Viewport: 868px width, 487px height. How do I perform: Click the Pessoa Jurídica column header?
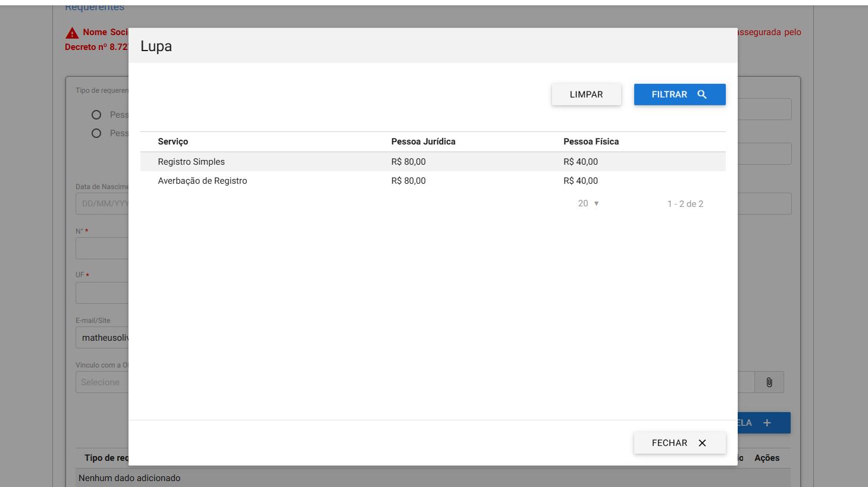tap(424, 142)
